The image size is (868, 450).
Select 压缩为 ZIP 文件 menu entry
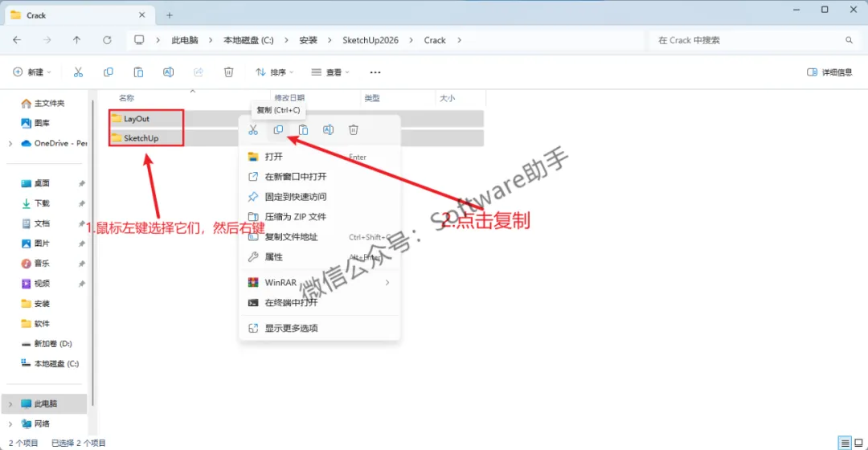click(x=319, y=216)
